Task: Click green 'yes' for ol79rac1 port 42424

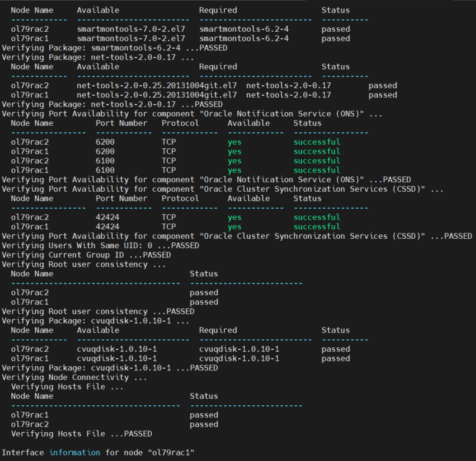Action: [x=235, y=227]
